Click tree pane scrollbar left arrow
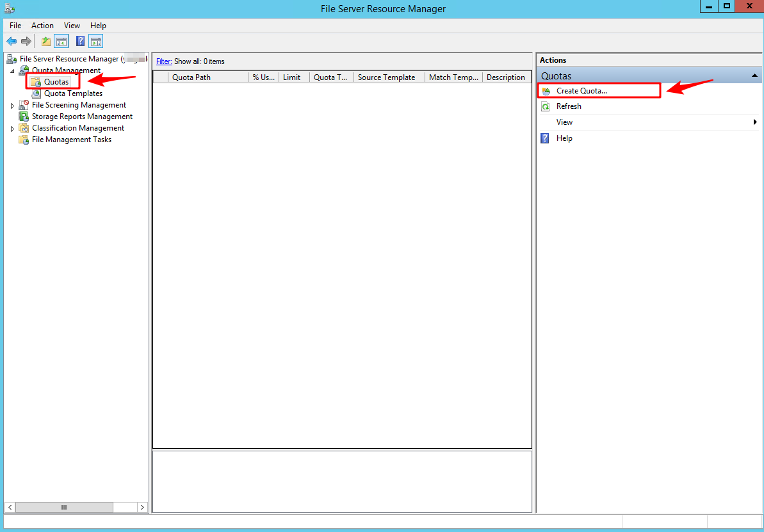The height and width of the screenshot is (532, 764). click(10, 507)
